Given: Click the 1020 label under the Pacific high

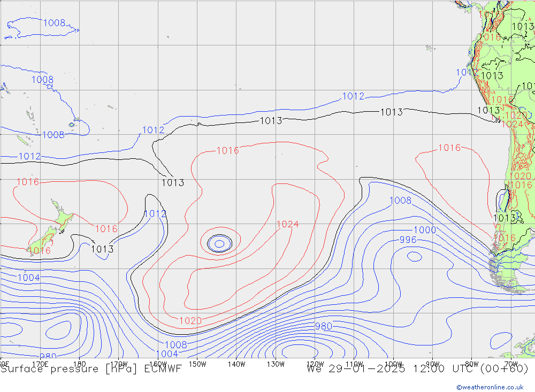Looking at the screenshot, I should tap(190, 321).
